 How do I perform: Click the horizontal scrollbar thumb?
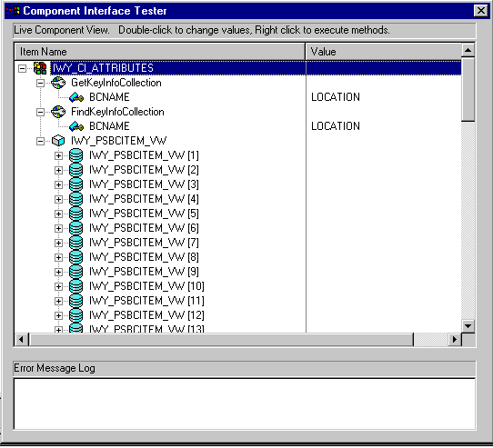pyautogui.click(x=221, y=340)
